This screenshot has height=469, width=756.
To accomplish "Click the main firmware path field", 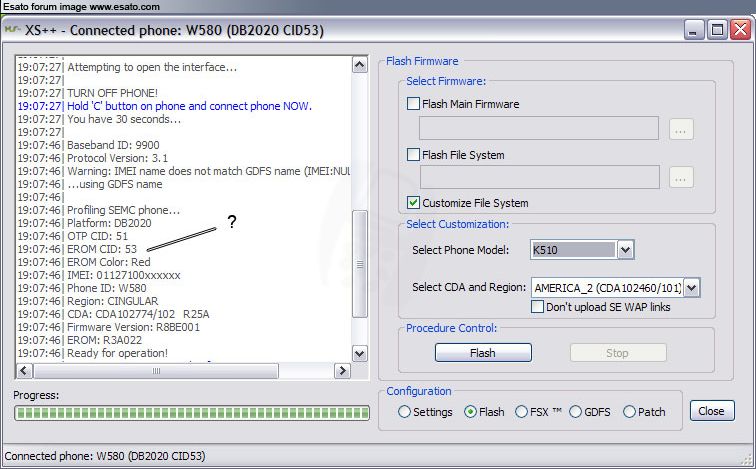I will pyautogui.click(x=539, y=128).
